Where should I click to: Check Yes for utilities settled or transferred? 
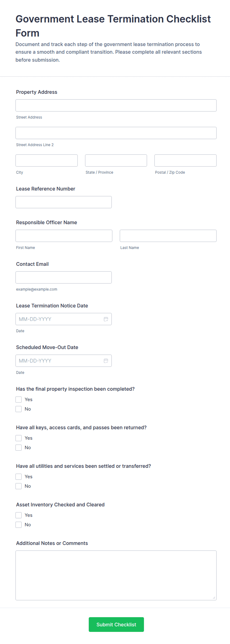(x=19, y=476)
